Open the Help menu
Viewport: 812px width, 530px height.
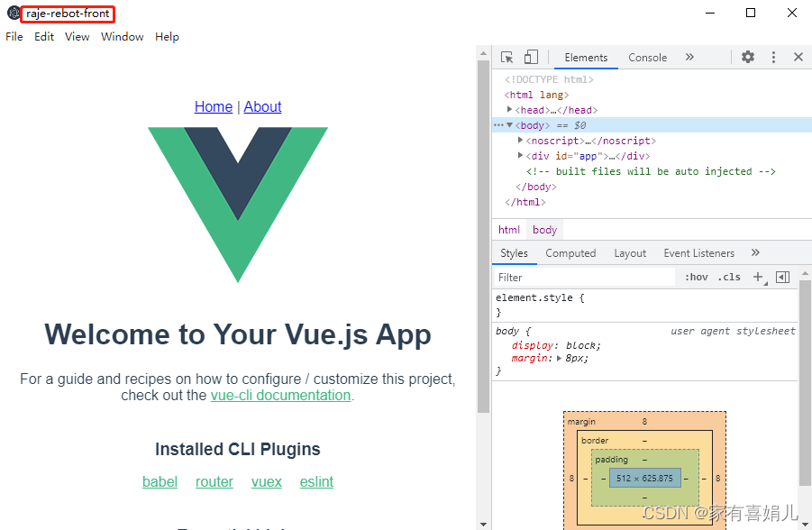(x=167, y=37)
